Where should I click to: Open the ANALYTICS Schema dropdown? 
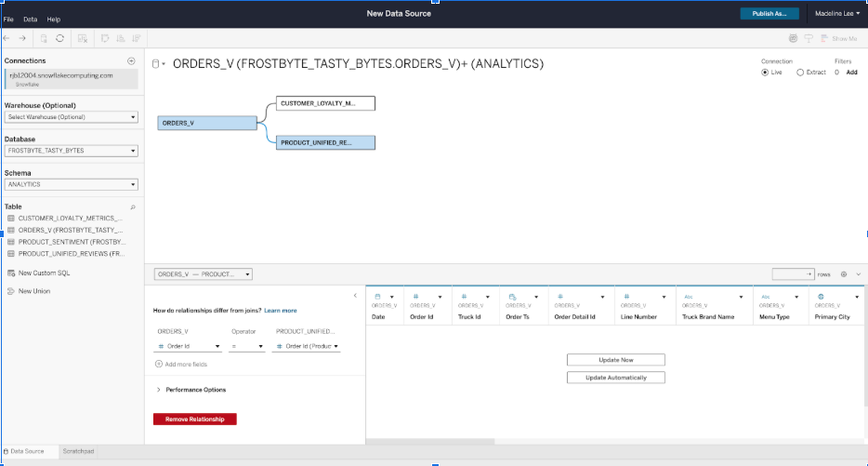pos(71,184)
